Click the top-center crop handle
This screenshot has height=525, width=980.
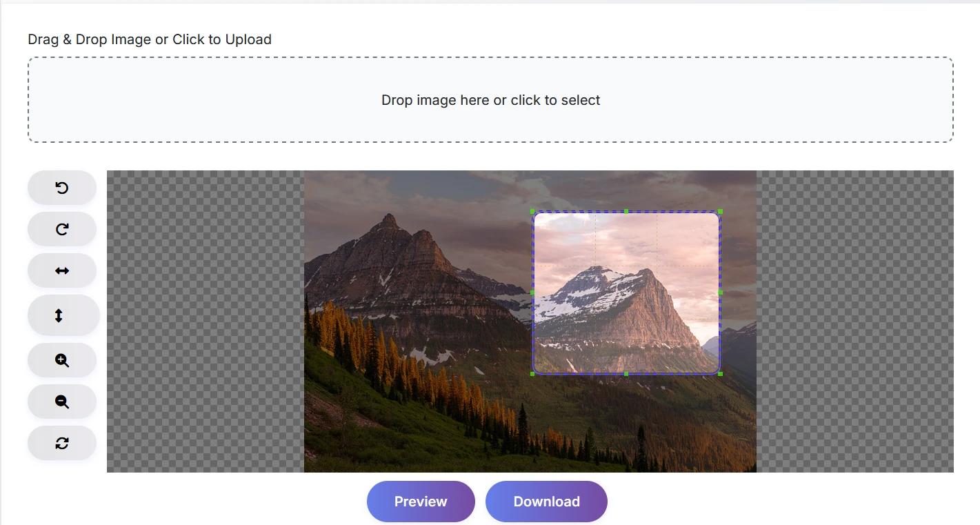(x=626, y=212)
